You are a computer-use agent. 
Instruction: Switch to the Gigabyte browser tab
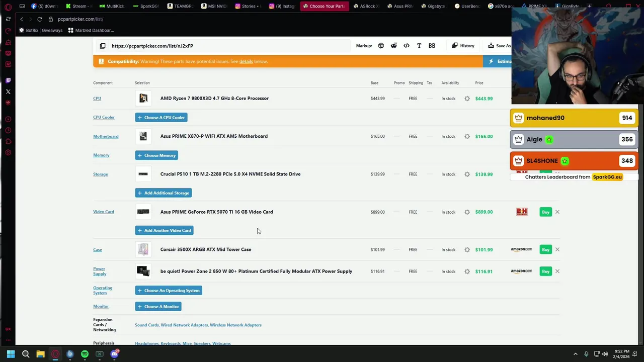433,6
